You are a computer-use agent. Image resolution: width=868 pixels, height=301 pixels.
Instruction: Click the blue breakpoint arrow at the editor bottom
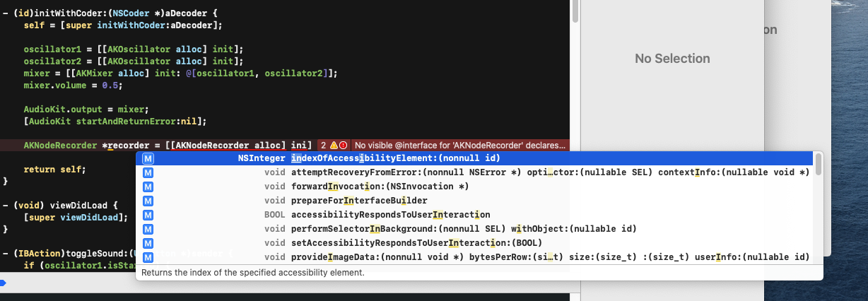pyautogui.click(x=3, y=283)
